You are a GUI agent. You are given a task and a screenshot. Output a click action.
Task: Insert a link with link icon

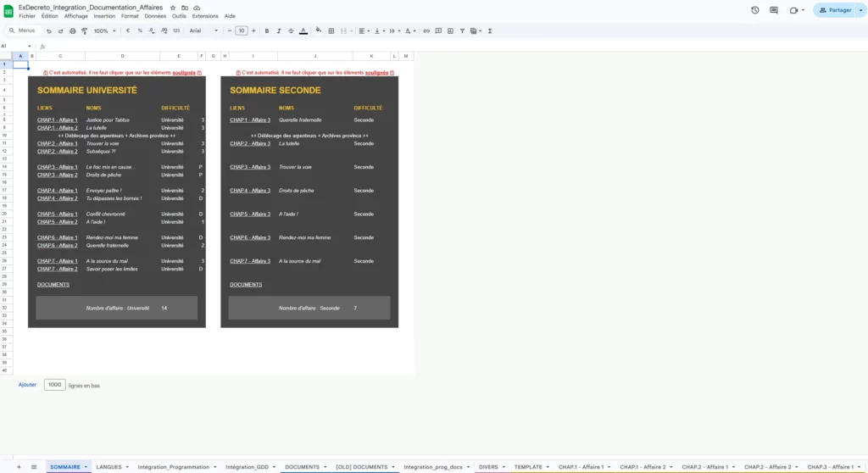(x=426, y=31)
